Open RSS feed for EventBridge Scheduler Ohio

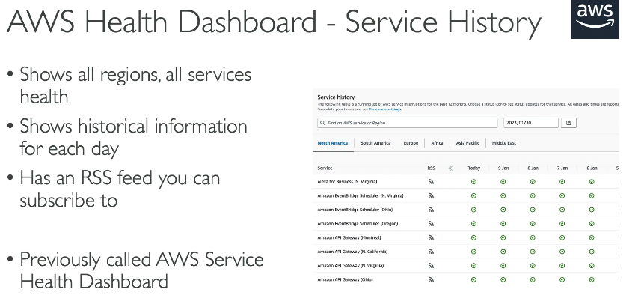coord(431,210)
